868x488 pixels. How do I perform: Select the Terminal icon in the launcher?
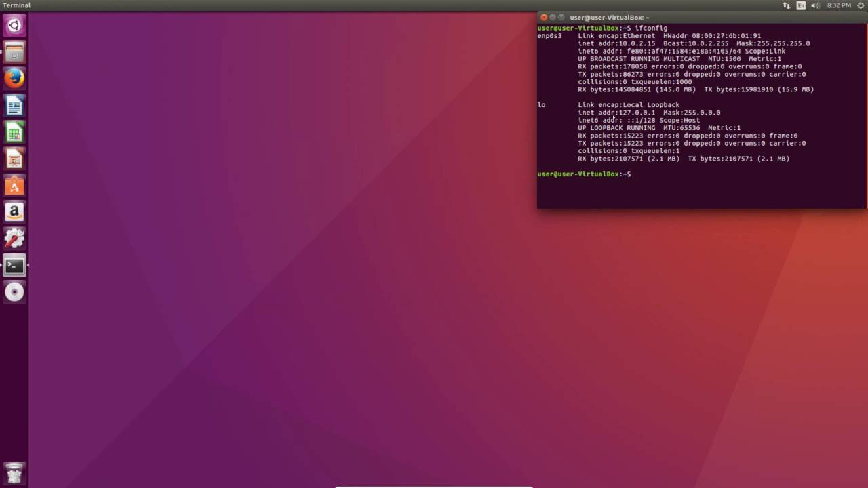[x=14, y=266]
